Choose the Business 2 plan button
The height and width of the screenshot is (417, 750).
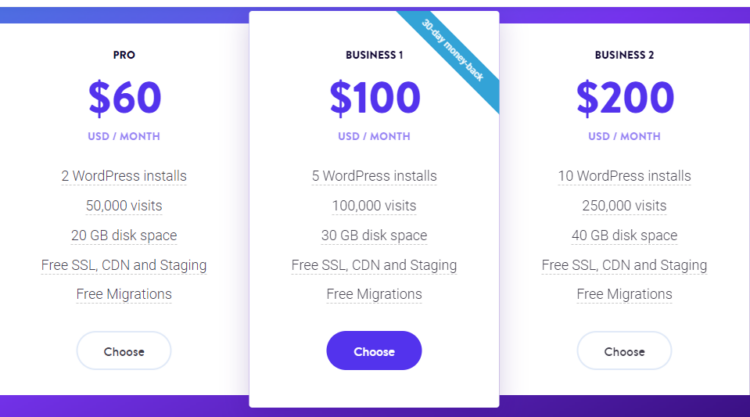pos(624,351)
